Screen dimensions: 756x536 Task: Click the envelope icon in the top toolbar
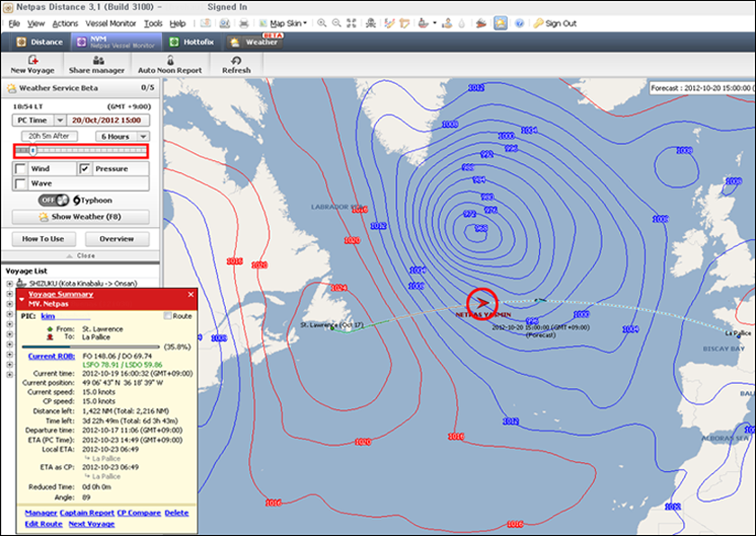[x=206, y=23]
